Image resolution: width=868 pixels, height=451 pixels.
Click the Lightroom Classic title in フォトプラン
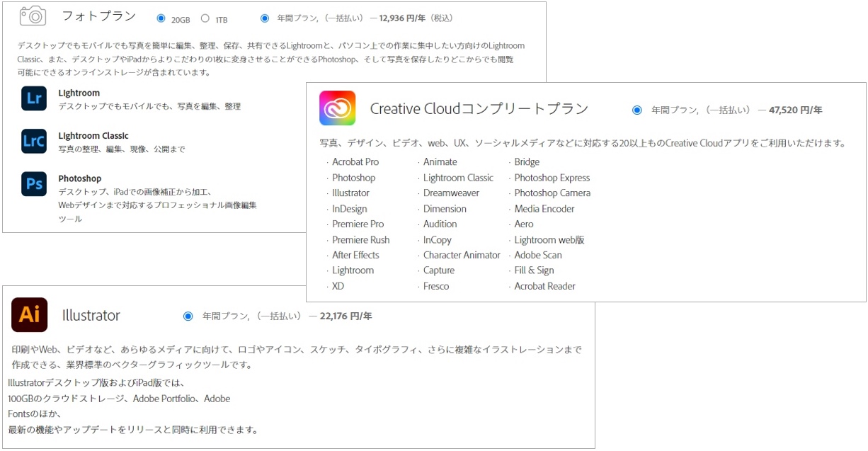93,135
